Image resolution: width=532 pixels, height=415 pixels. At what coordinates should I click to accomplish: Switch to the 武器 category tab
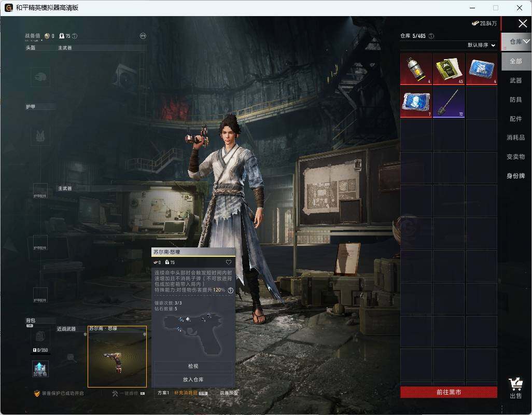click(x=516, y=80)
